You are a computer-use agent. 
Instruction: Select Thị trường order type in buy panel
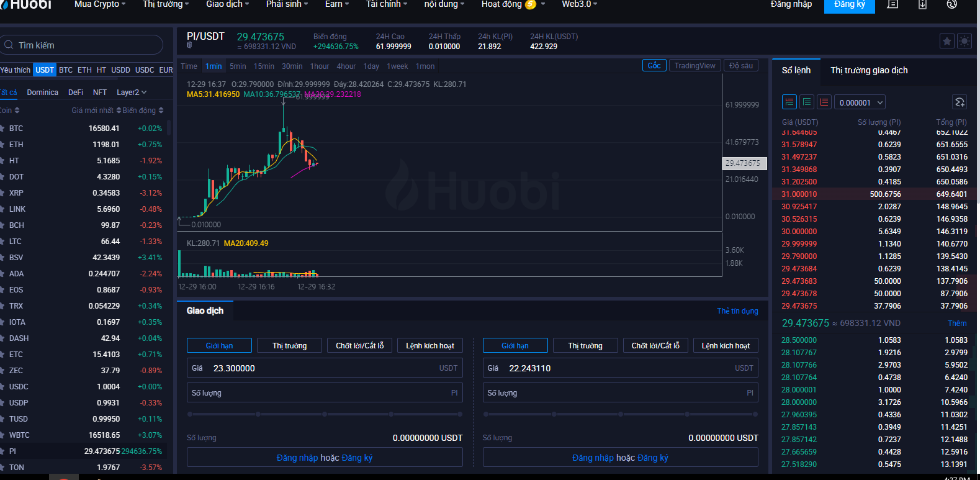click(x=290, y=345)
